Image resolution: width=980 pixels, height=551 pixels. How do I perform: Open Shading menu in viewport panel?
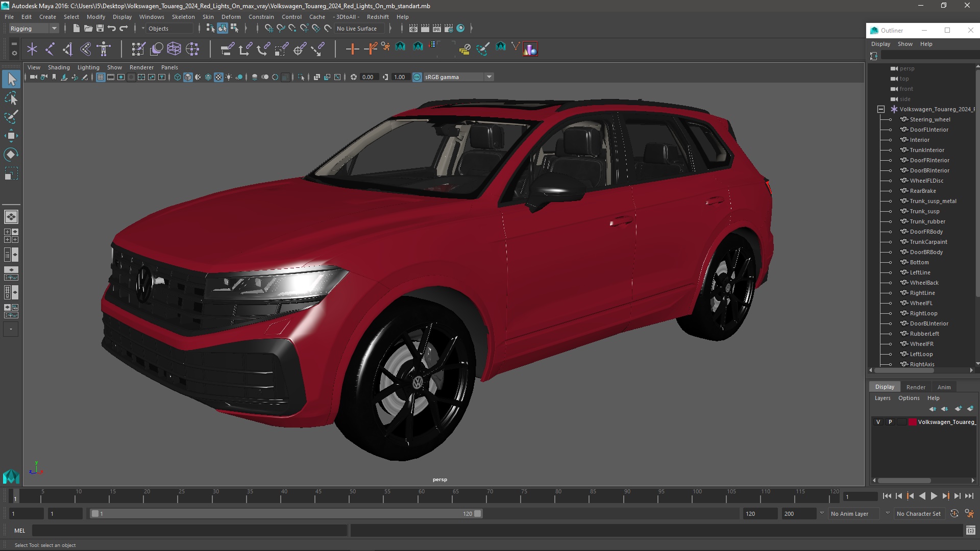coord(59,67)
